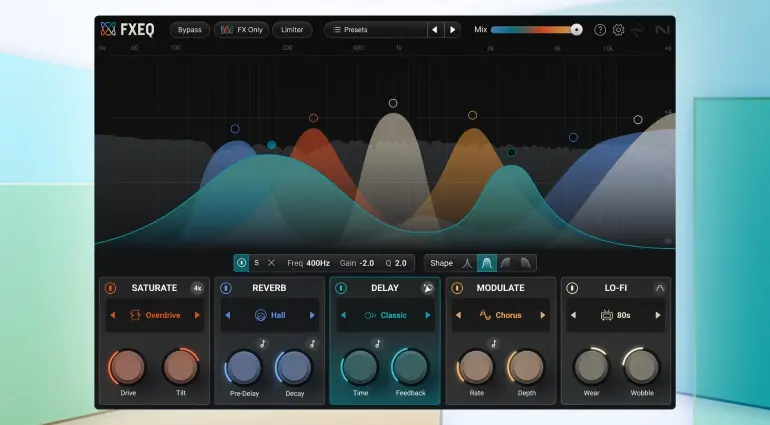This screenshot has width=770, height=425.
Task: Click the tempo sync note above Pre-Delay
Action: [x=262, y=344]
